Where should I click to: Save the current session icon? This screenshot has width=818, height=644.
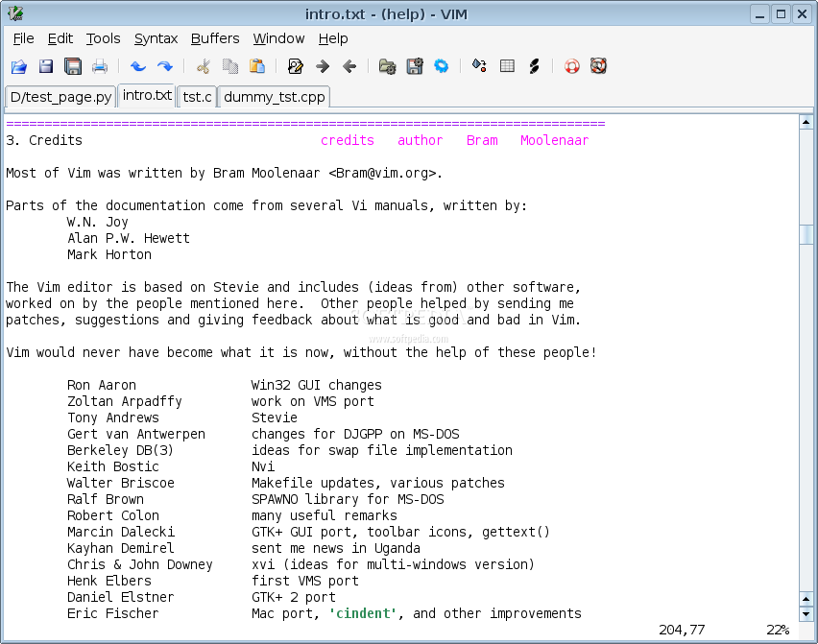pos(415,66)
